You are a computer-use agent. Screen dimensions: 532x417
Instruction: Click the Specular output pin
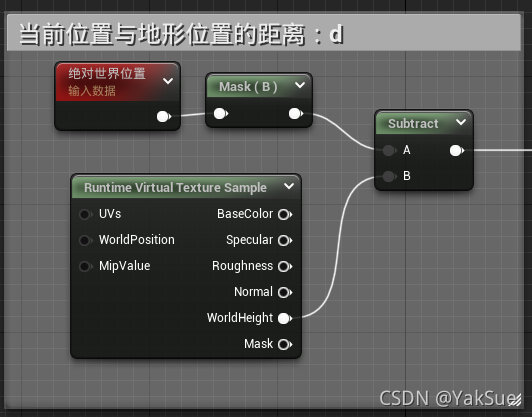(285, 241)
